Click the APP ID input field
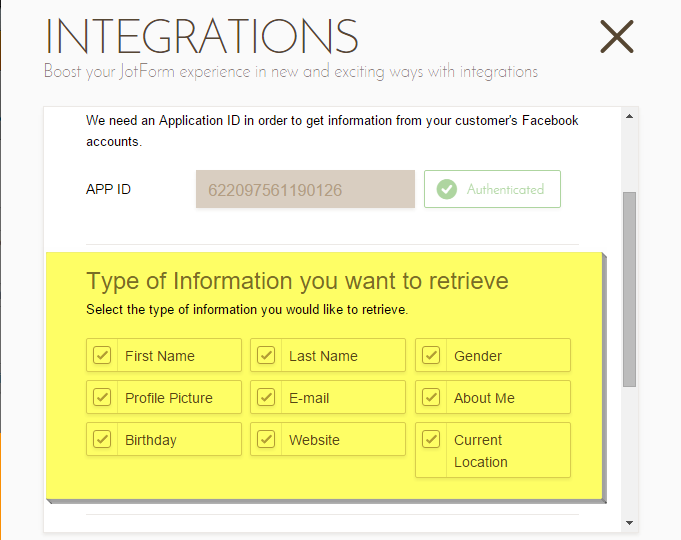The image size is (681, 540). pos(305,189)
